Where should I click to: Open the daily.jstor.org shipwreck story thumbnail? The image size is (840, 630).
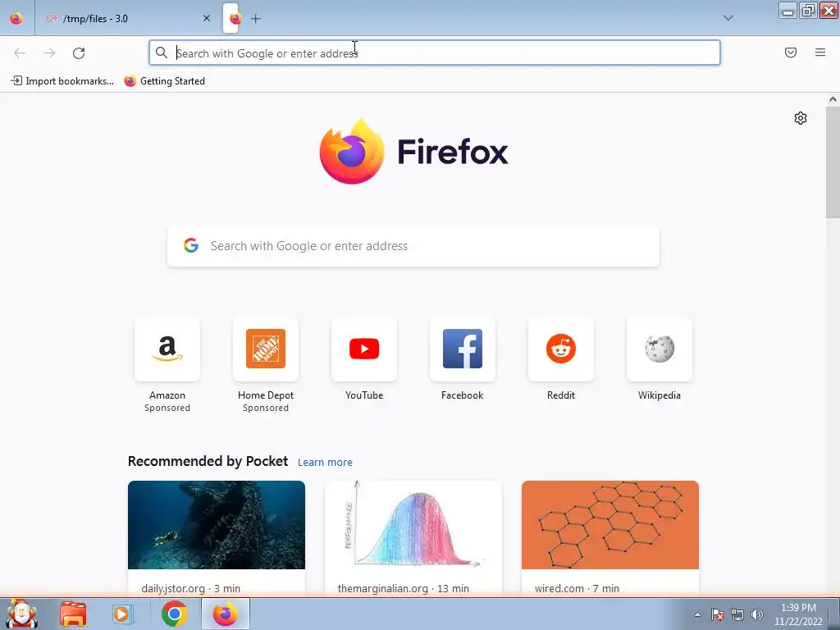[x=217, y=525]
